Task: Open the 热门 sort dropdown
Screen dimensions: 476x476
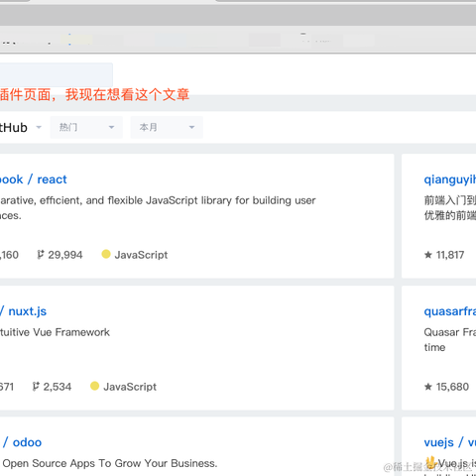Action: tap(86, 127)
